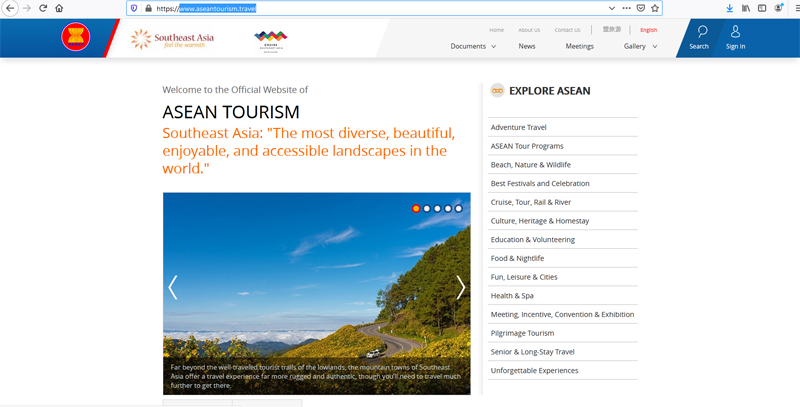Viewport: 800px width, 407px height.
Task: Click the ASEAN emblem logo
Action: tap(76, 37)
